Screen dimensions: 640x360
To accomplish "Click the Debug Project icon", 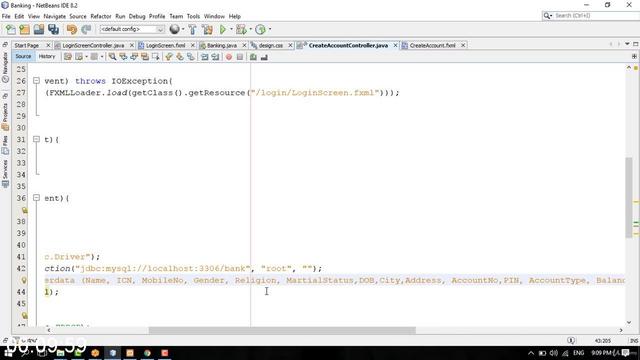I will point(241,29).
